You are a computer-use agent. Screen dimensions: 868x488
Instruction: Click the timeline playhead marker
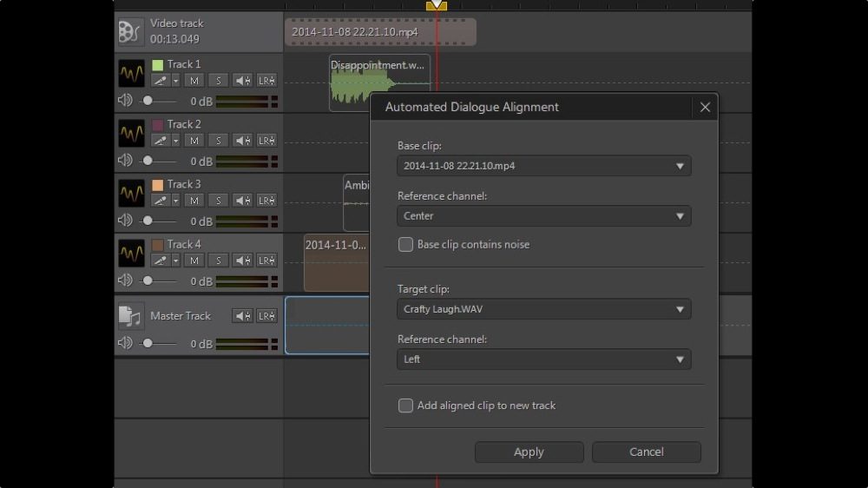coord(437,5)
